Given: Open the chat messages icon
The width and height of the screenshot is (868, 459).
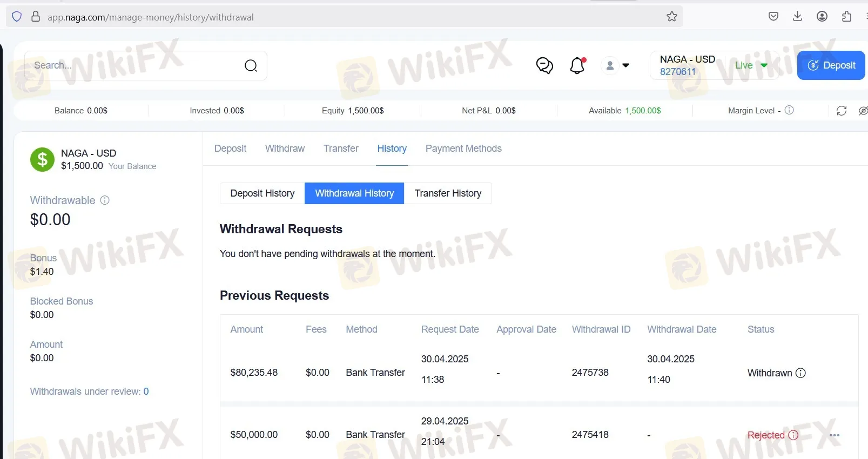Looking at the screenshot, I should pyautogui.click(x=544, y=65).
